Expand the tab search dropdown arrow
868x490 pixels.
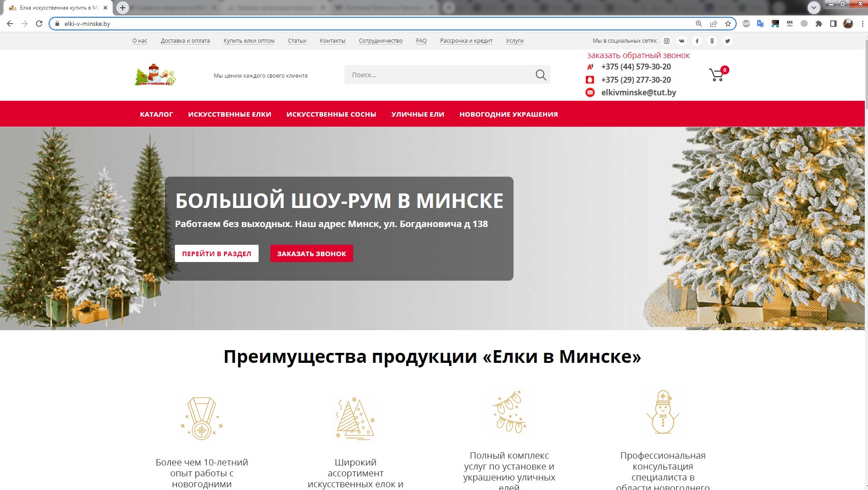pyautogui.click(x=814, y=7)
